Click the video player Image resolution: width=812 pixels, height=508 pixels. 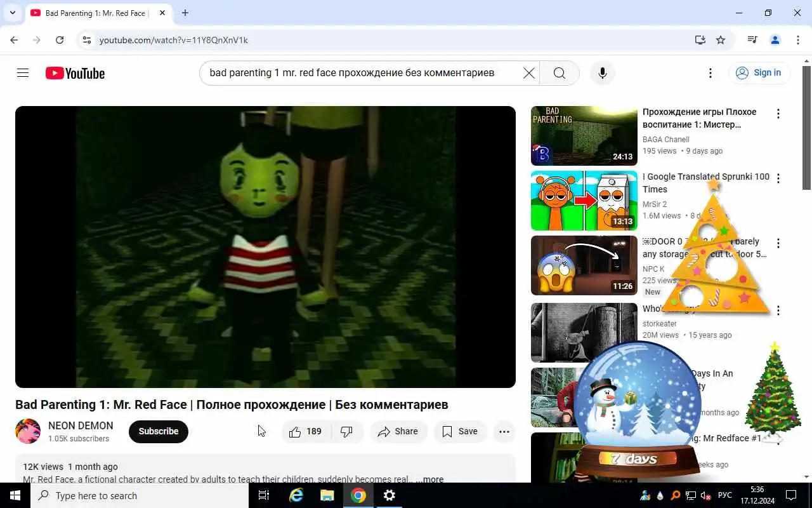[x=265, y=247]
